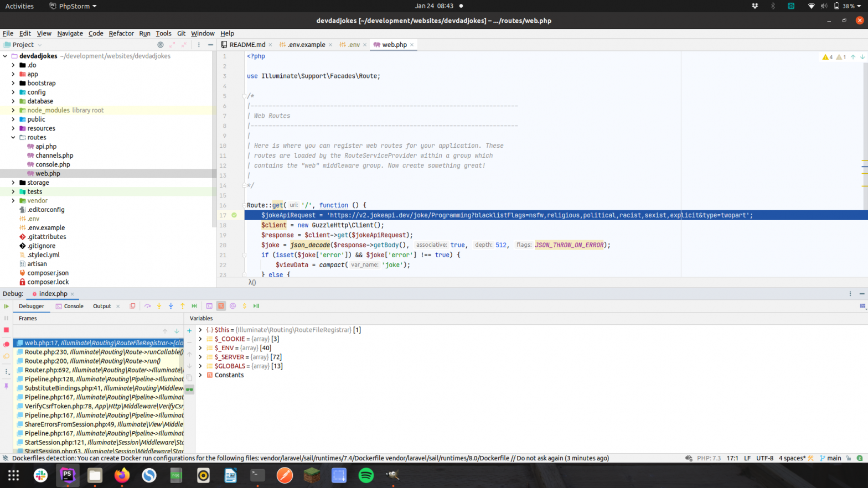
Task: Expand the $this variable
Action: coord(200,330)
